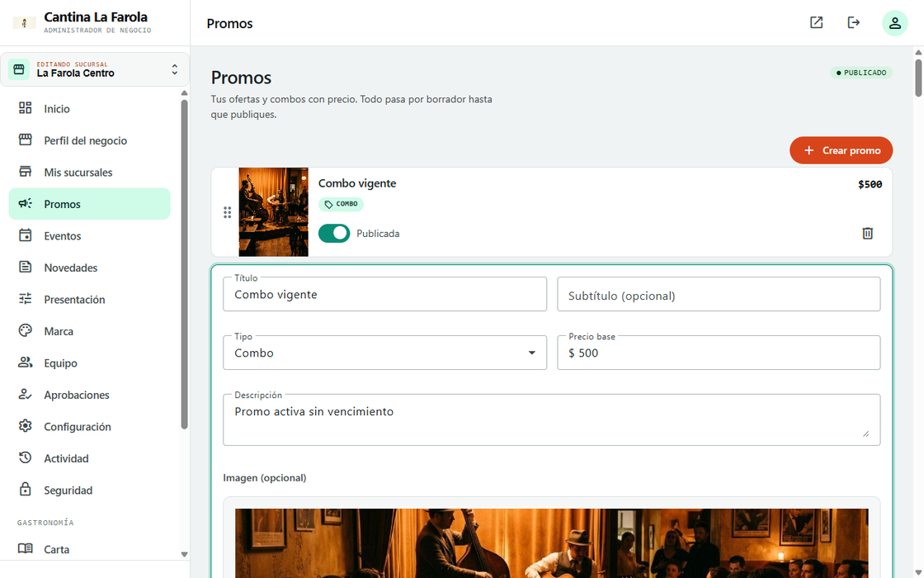Click the large promo image preview

click(x=552, y=543)
